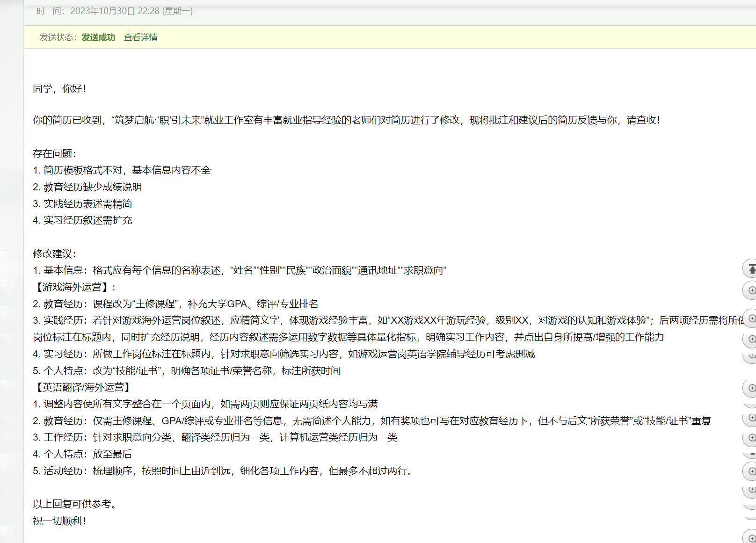Click the 祝一切顺利！ sign-off line

click(x=59, y=521)
